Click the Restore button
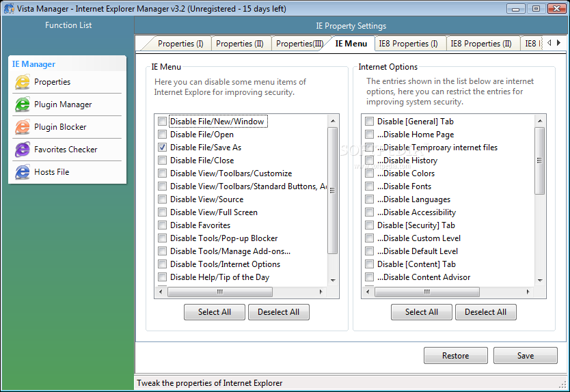 tap(455, 356)
